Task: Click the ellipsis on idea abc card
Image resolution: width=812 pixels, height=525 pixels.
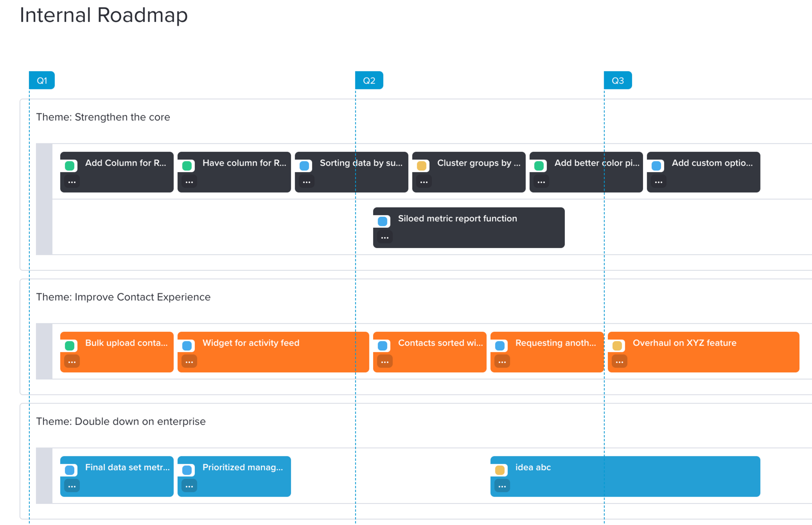Action: [x=502, y=486]
